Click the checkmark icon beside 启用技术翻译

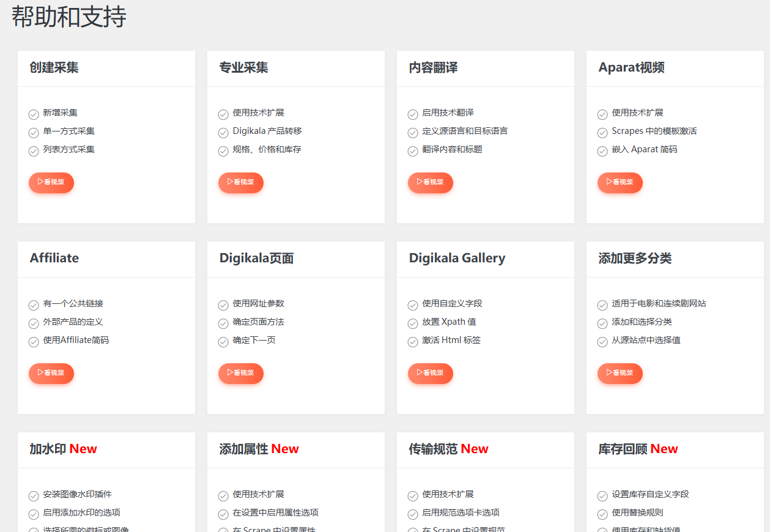(x=412, y=114)
